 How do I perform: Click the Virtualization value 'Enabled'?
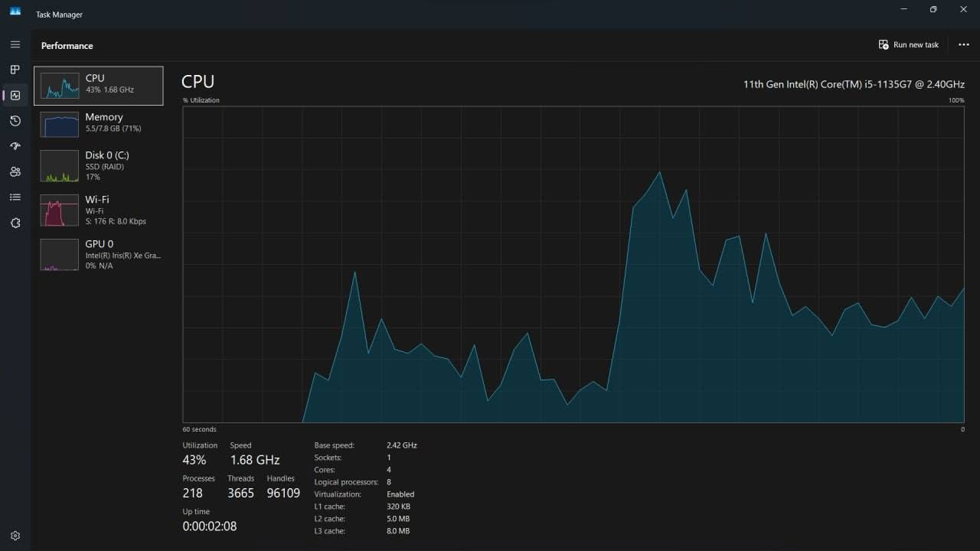[x=400, y=494]
